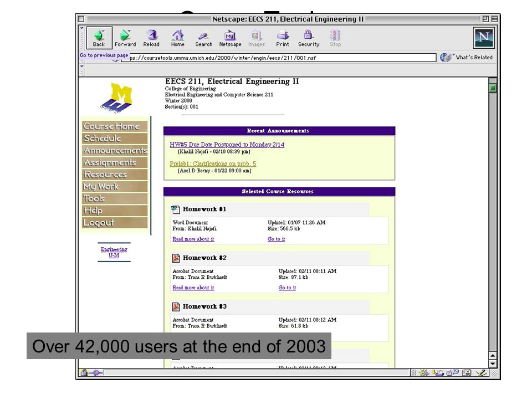Open HW#5 Due Date Postponed announcement link

[227, 145]
